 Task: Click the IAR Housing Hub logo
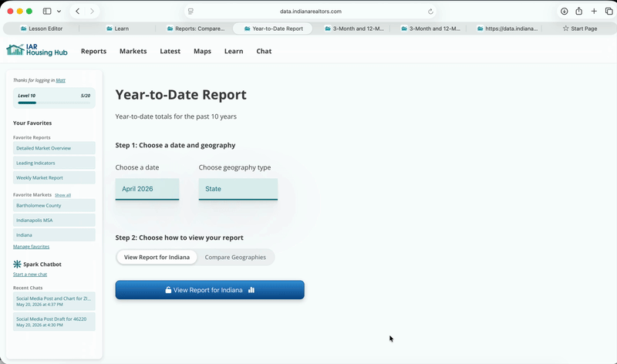(37, 50)
